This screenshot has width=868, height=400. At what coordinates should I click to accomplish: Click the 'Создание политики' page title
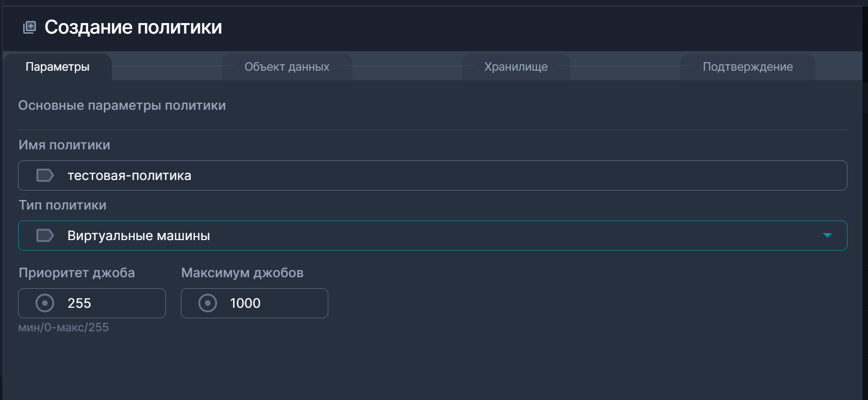coord(133,27)
